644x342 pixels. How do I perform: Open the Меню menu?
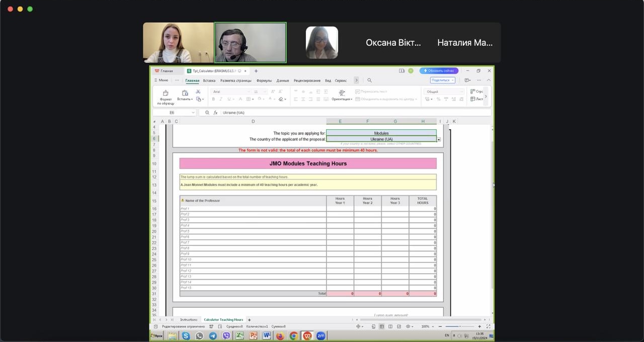click(x=162, y=80)
